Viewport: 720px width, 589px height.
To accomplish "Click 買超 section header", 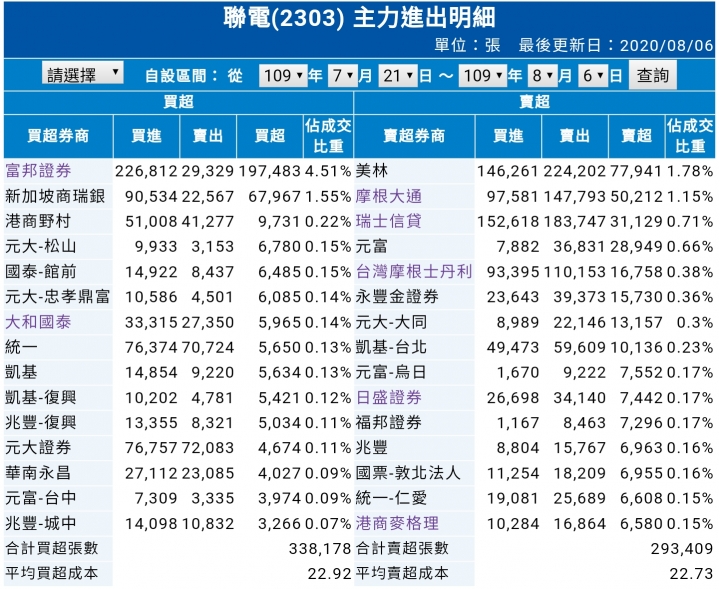I will tap(179, 102).
